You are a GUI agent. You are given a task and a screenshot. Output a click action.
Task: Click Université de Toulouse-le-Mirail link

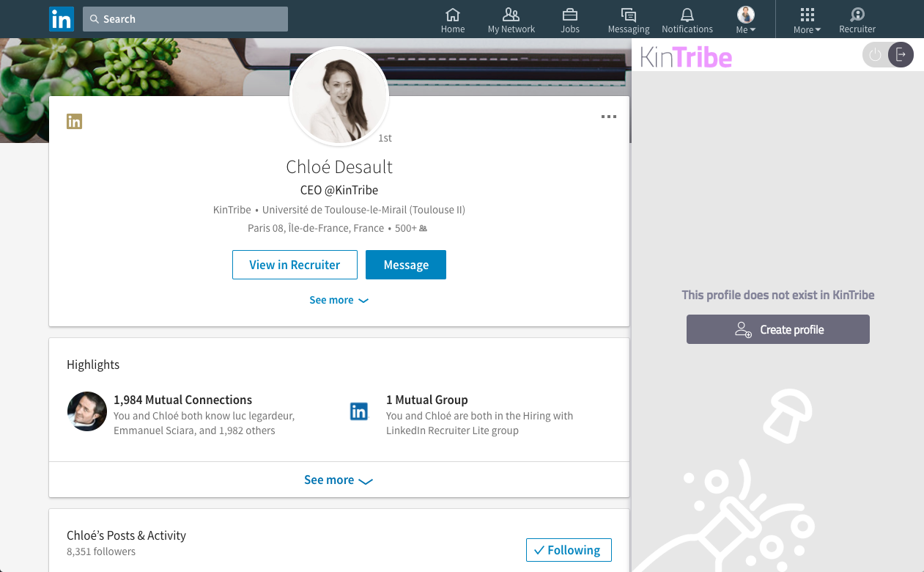click(364, 210)
